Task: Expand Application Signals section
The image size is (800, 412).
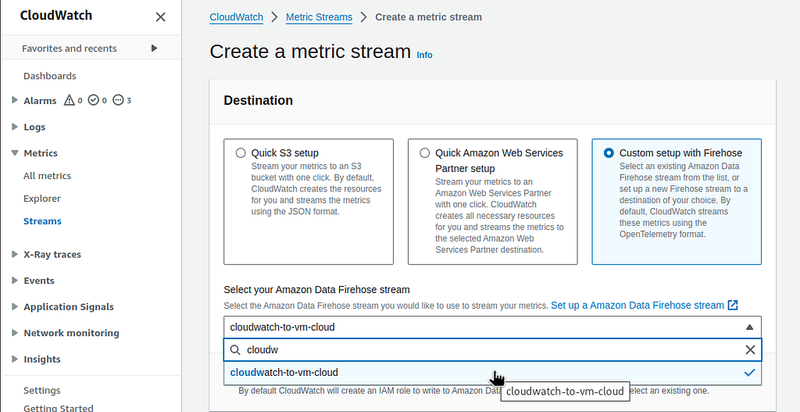Action: click(15, 306)
